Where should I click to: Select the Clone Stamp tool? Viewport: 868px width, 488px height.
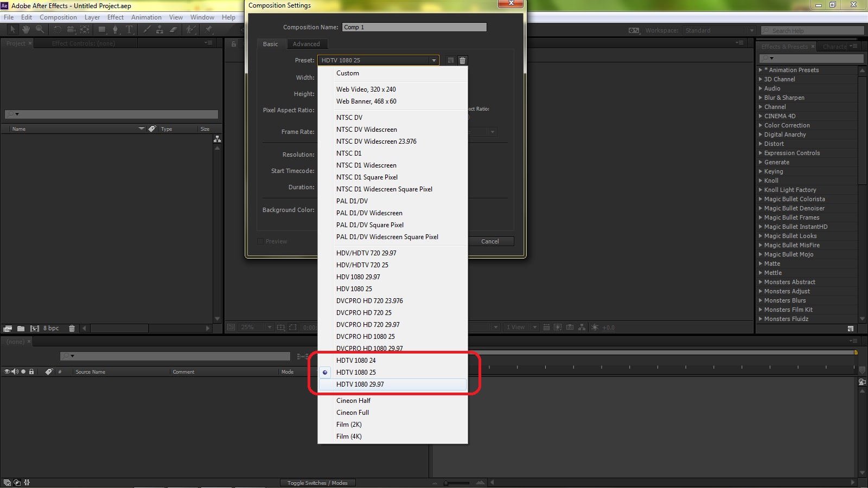[x=159, y=30]
